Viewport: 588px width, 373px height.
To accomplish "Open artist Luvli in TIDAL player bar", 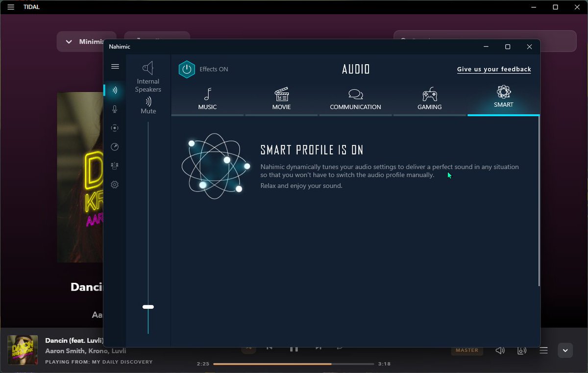I will tap(118, 351).
